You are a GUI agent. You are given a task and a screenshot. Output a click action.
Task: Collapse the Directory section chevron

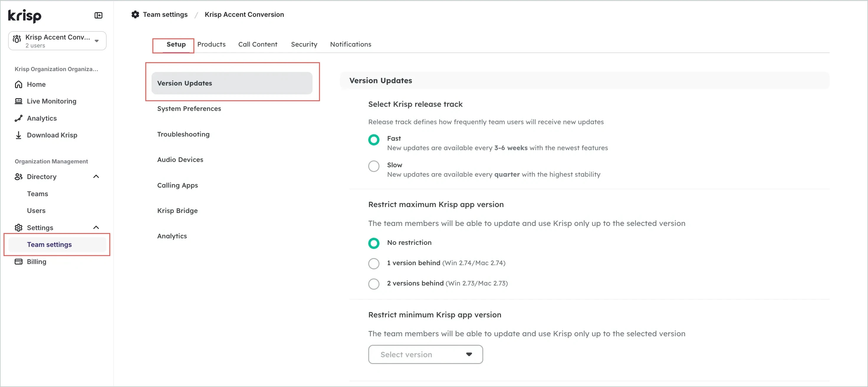96,177
